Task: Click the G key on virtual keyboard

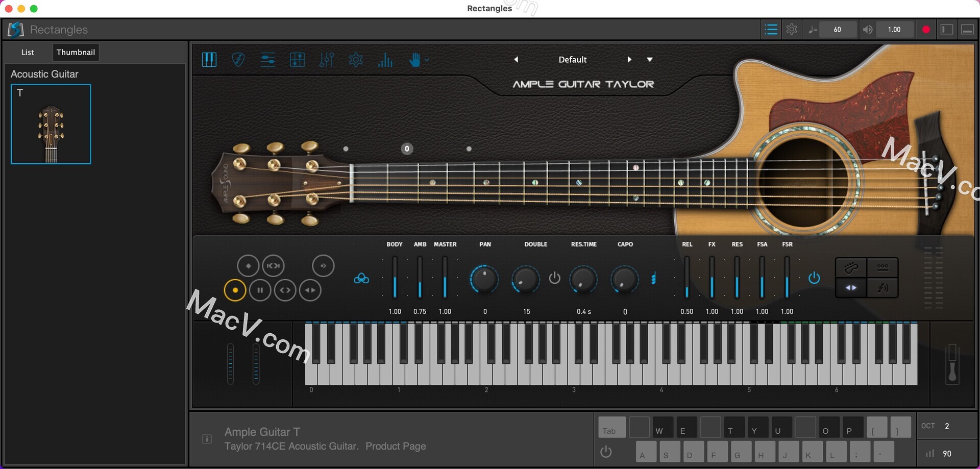Action: pos(741,452)
